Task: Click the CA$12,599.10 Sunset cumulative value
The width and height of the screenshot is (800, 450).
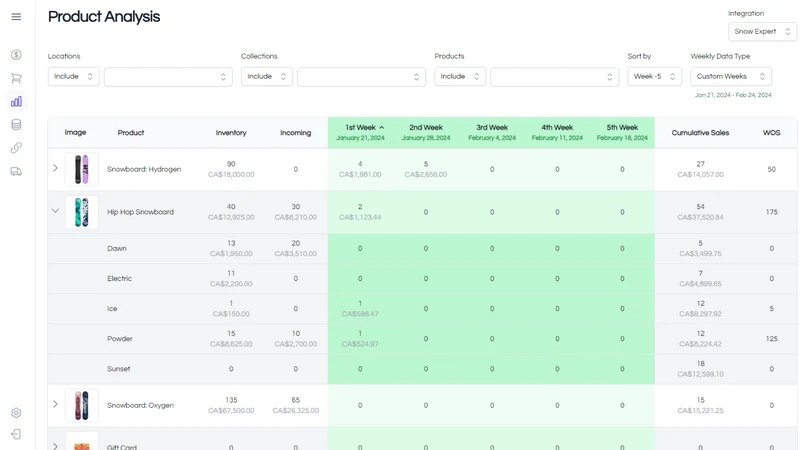Action: point(701,374)
